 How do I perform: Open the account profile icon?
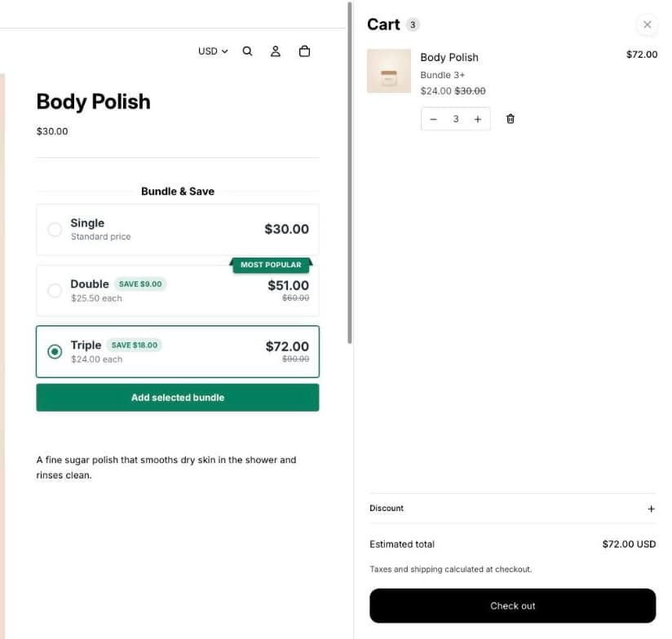coord(276,51)
